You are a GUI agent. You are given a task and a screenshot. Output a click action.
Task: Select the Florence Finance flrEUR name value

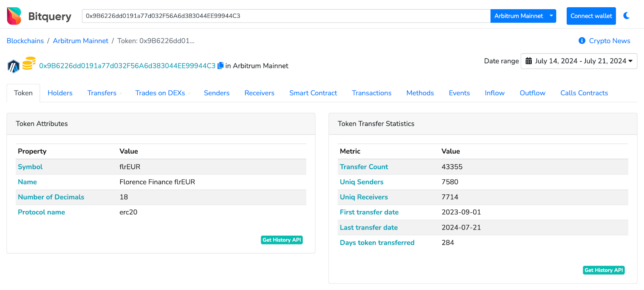pyautogui.click(x=157, y=182)
